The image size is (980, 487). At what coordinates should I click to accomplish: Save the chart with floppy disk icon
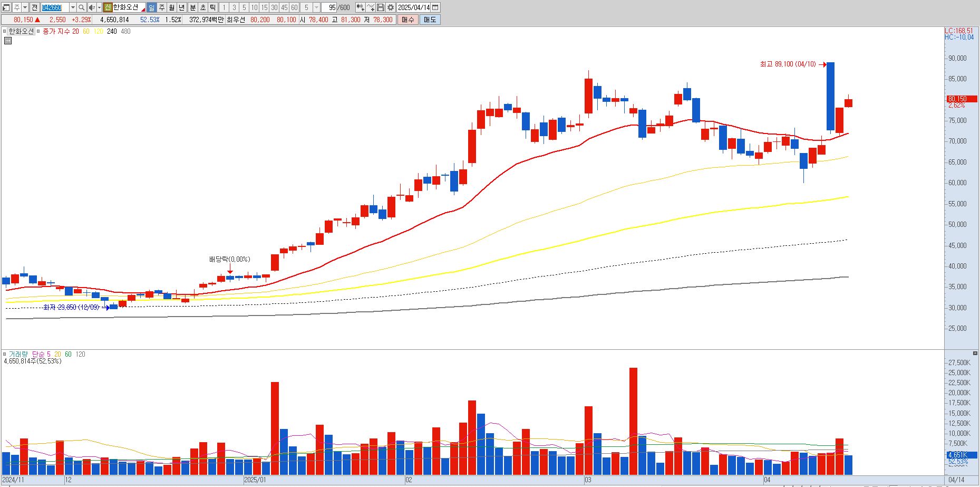point(381,7)
